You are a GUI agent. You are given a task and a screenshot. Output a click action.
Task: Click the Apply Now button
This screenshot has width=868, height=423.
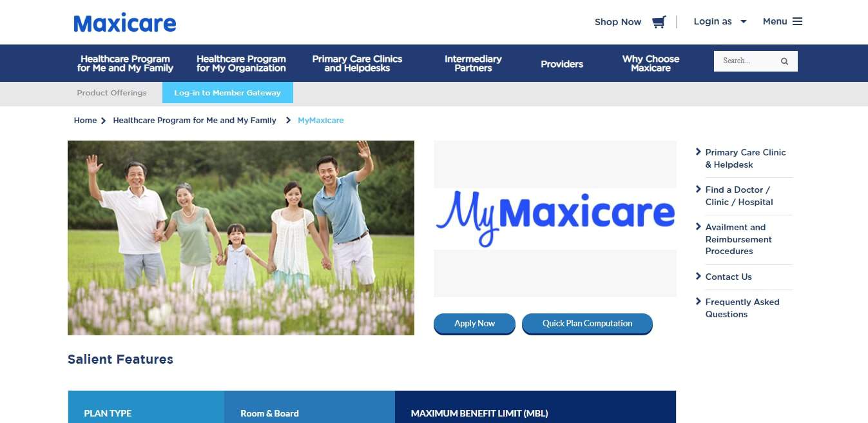[474, 324]
